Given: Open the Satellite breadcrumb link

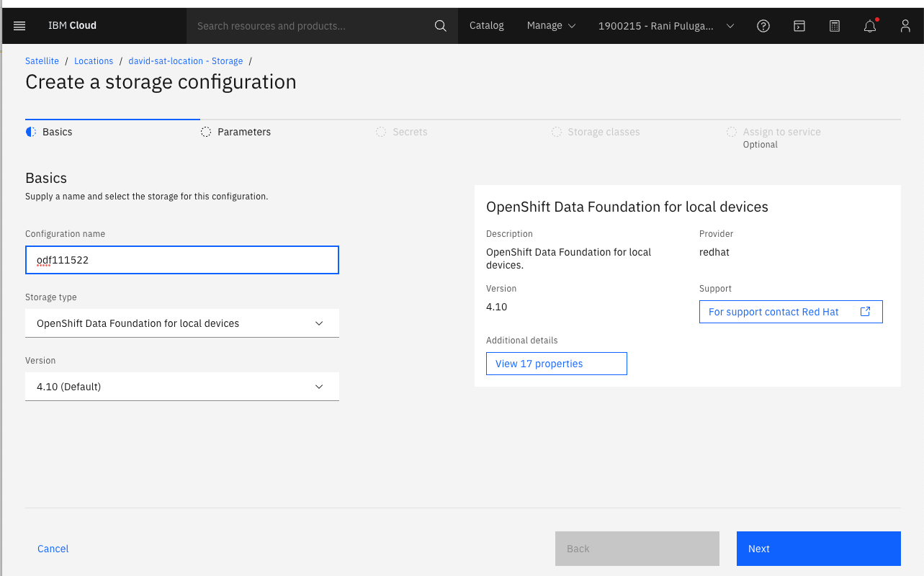Looking at the screenshot, I should (x=42, y=61).
